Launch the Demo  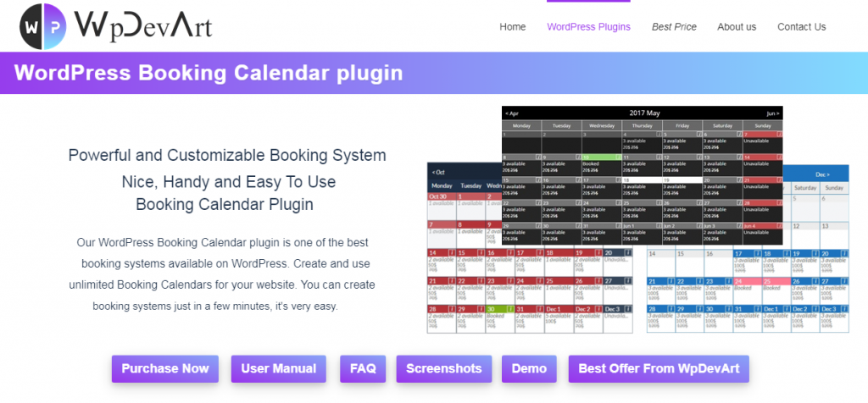pos(529,369)
